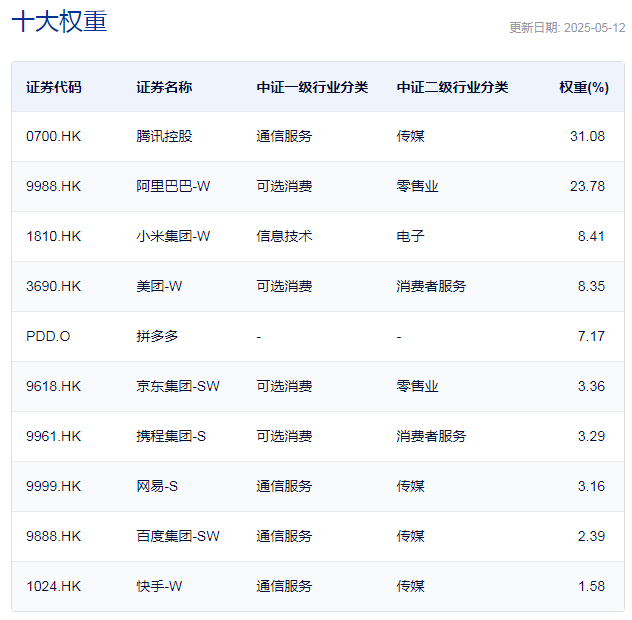Click the 证券代码 column header
Viewport: 632px width, 620px height.
click(54, 87)
